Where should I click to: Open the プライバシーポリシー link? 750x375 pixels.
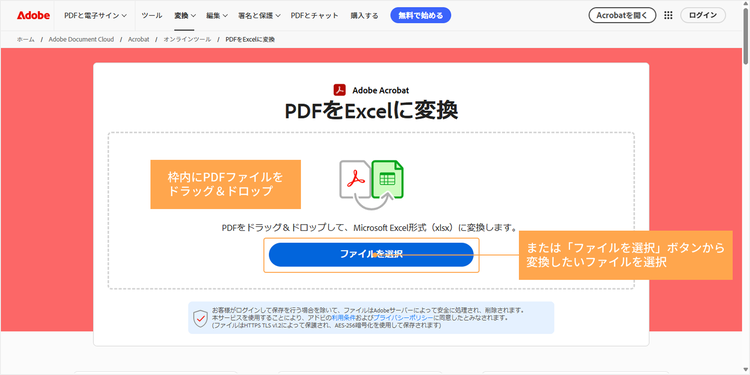404,318
